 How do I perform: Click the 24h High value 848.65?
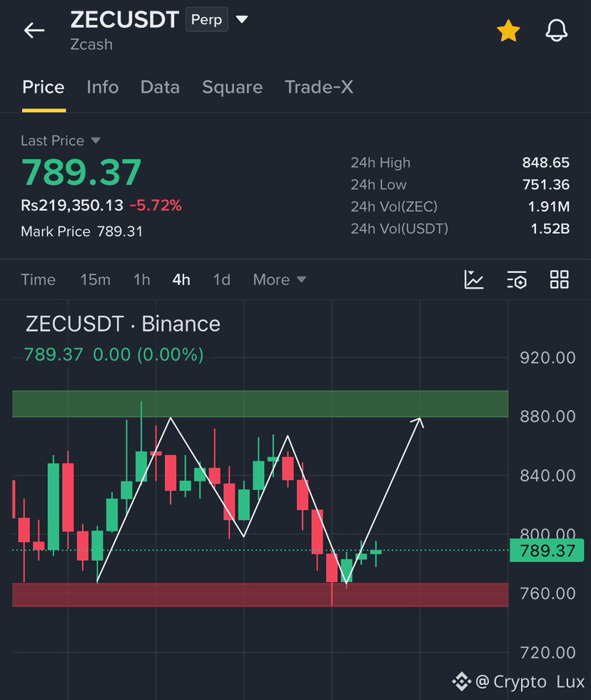546,163
